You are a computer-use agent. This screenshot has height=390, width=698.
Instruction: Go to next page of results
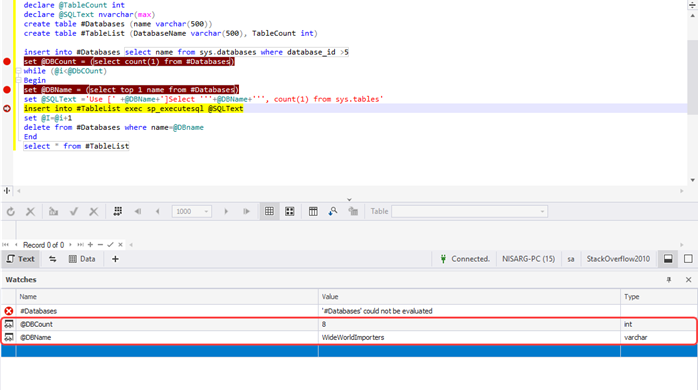pyautogui.click(x=226, y=211)
